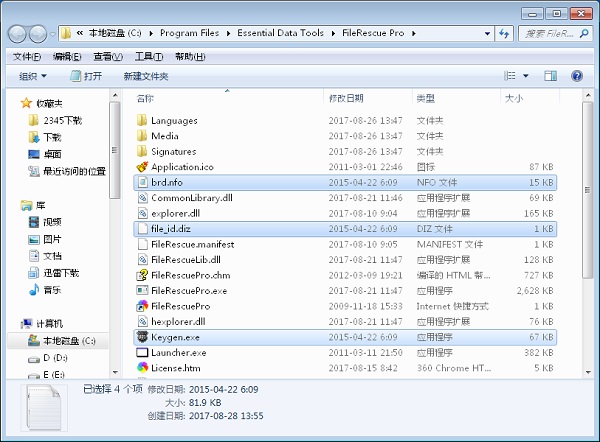Image resolution: width=600 pixels, height=442 pixels.
Task: Open the 帮助(H) menu
Action: pos(190,57)
